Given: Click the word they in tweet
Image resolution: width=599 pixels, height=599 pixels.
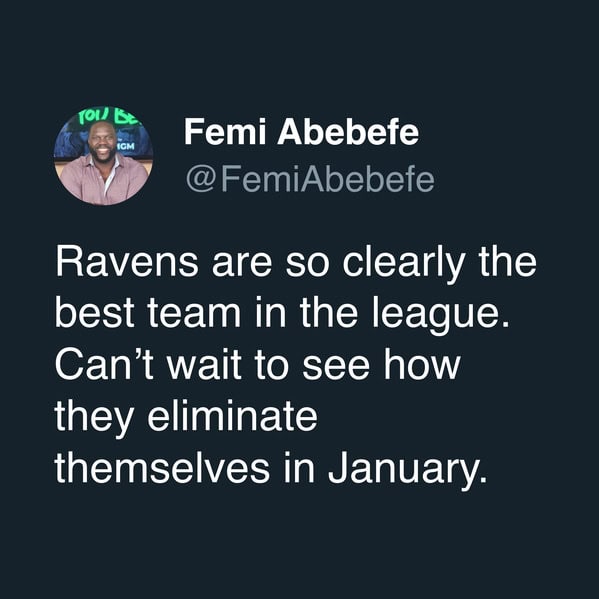Looking at the screenshot, I should point(94,418).
